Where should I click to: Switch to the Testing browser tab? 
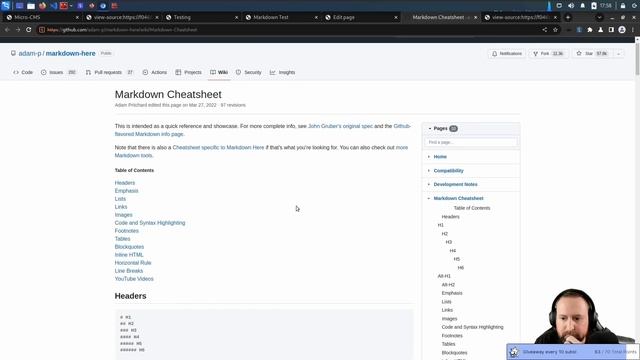pos(202,18)
